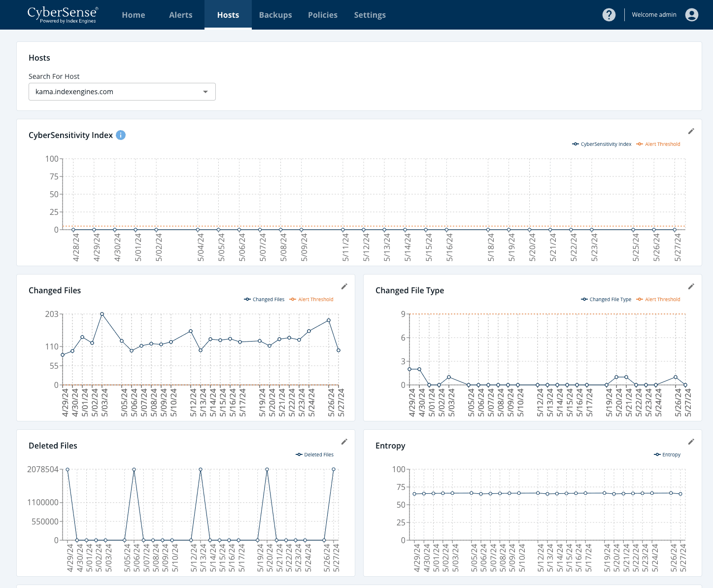Click the Welcome admin label

pyautogui.click(x=654, y=15)
